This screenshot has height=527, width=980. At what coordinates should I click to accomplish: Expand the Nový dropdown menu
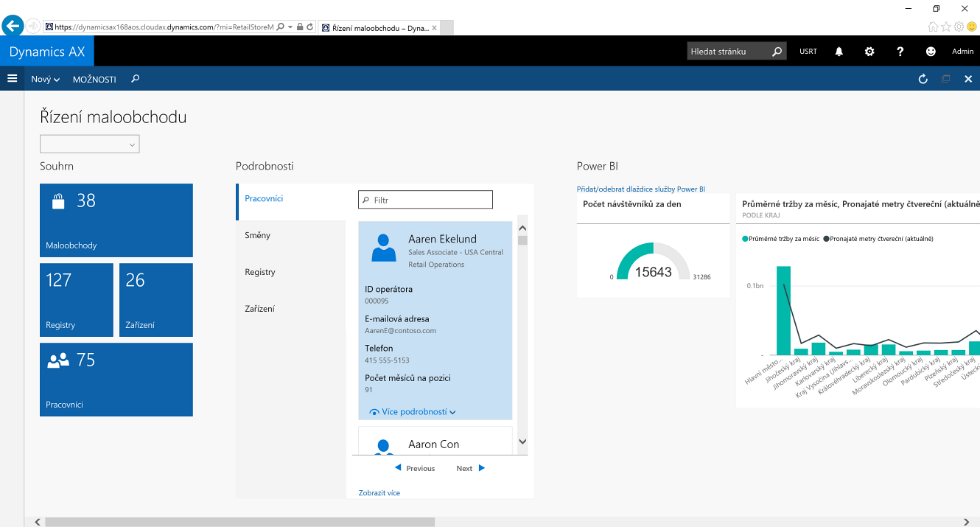45,79
